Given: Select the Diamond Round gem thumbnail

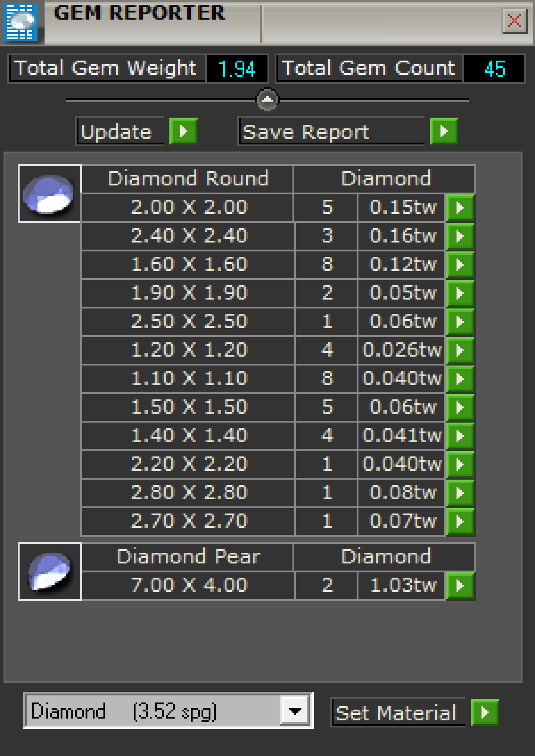Looking at the screenshot, I should click(49, 193).
